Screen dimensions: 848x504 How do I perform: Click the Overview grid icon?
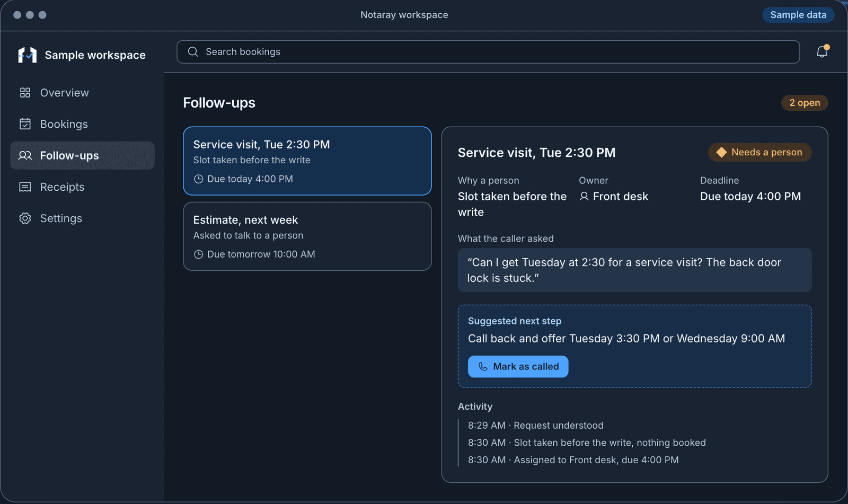tap(25, 93)
